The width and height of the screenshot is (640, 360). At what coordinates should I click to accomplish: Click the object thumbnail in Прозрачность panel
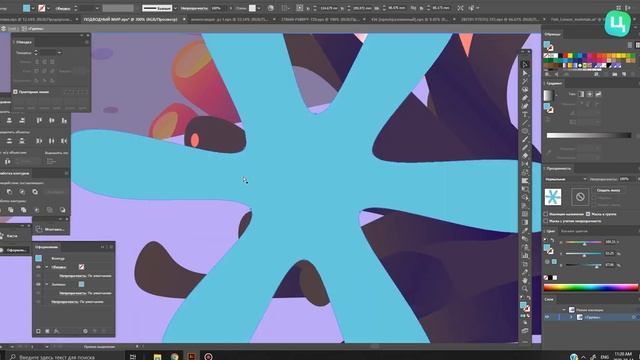553,197
